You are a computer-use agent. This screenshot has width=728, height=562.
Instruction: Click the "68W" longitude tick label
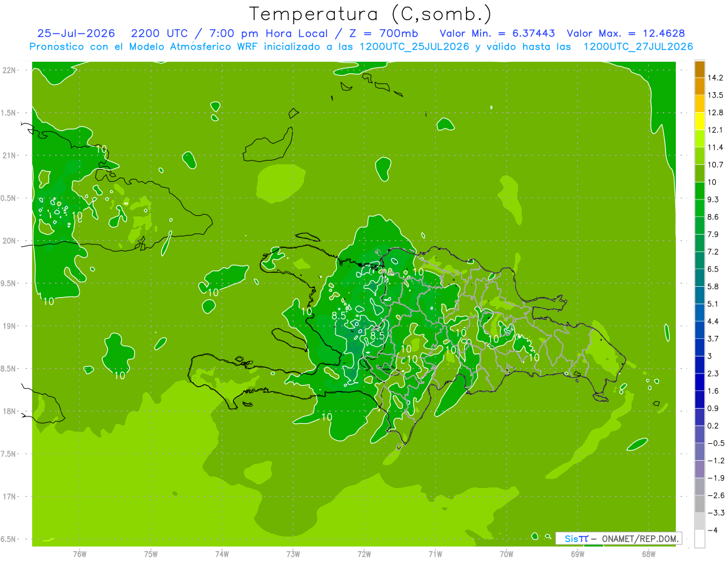[649, 554]
